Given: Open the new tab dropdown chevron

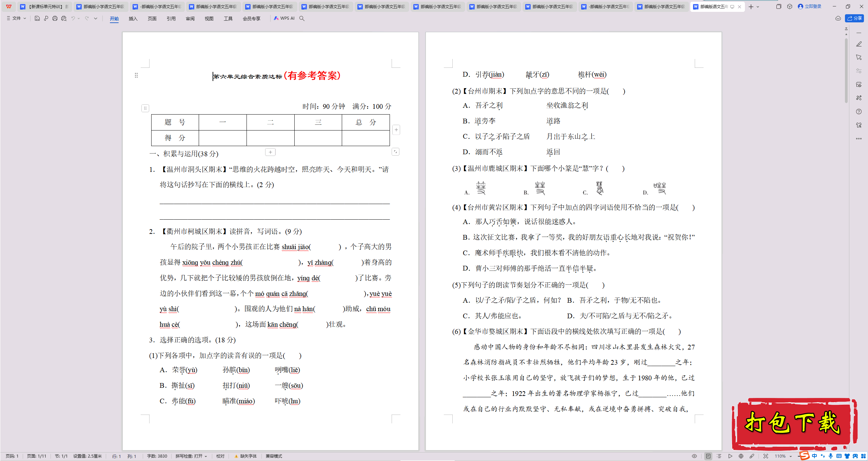Looking at the screenshot, I should point(758,7).
